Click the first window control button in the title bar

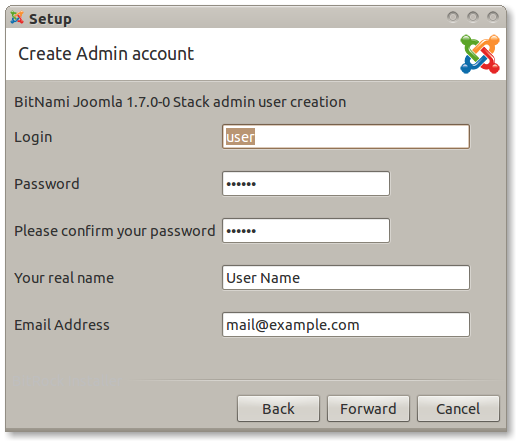453,16
